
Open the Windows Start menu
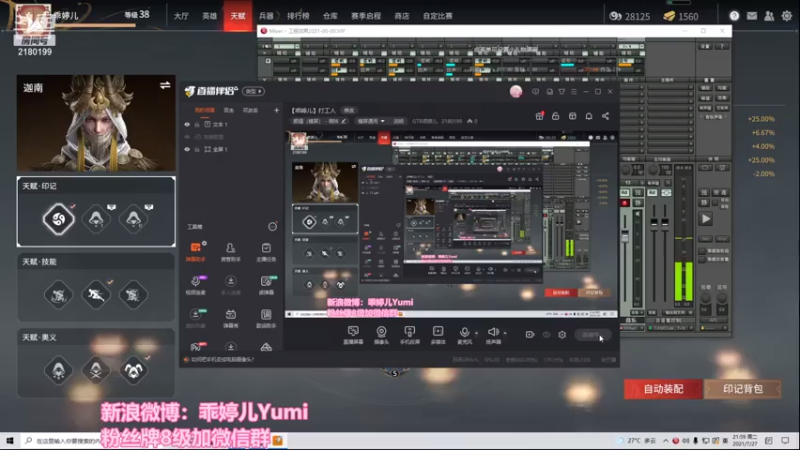click(9, 440)
